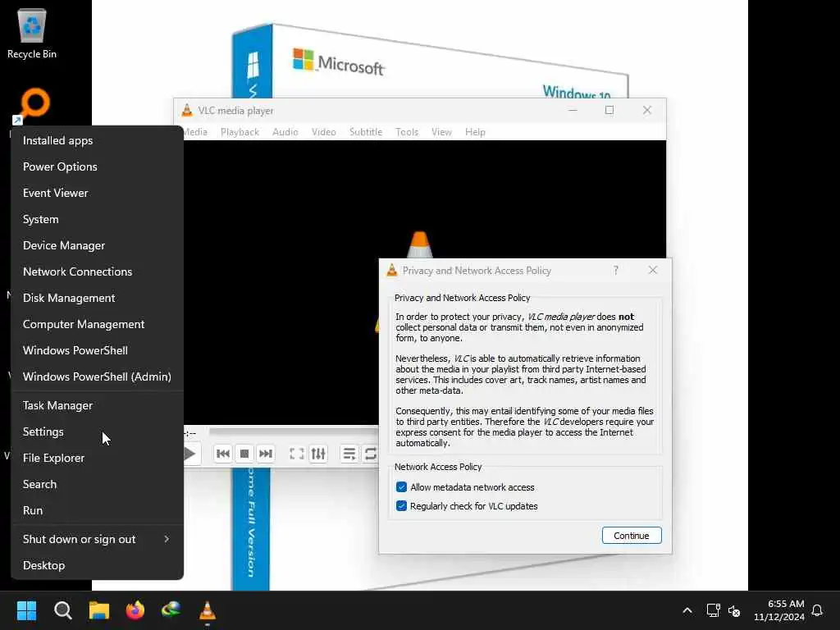
Task: Click the globe app icon beside Firefox
Action: click(x=171, y=610)
